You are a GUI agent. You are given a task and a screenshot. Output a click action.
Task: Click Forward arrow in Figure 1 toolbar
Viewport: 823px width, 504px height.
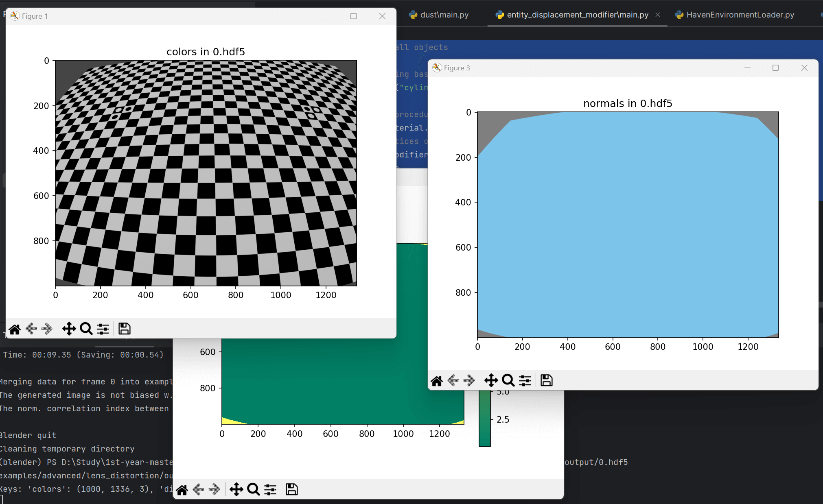[47, 329]
